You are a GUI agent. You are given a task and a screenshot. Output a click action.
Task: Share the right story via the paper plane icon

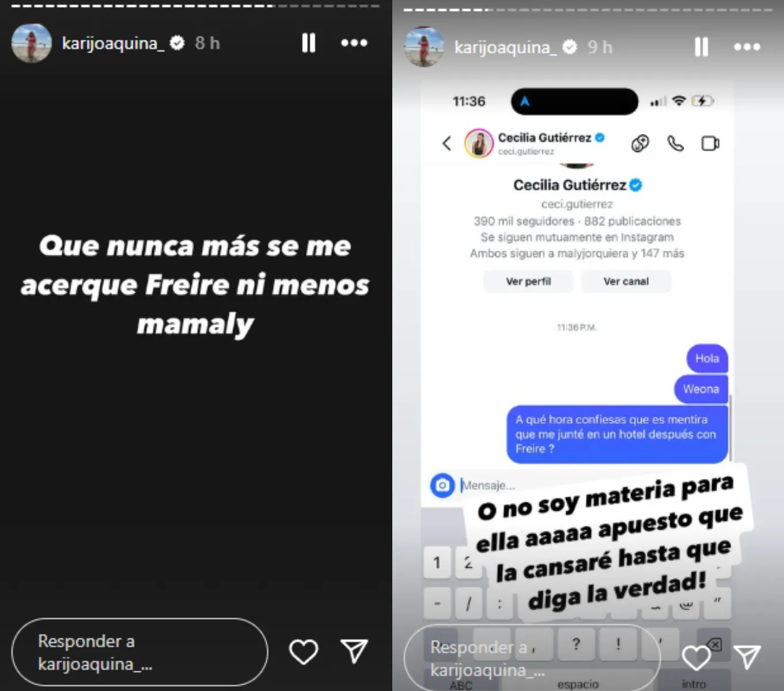pyautogui.click(x=747, y=657)
